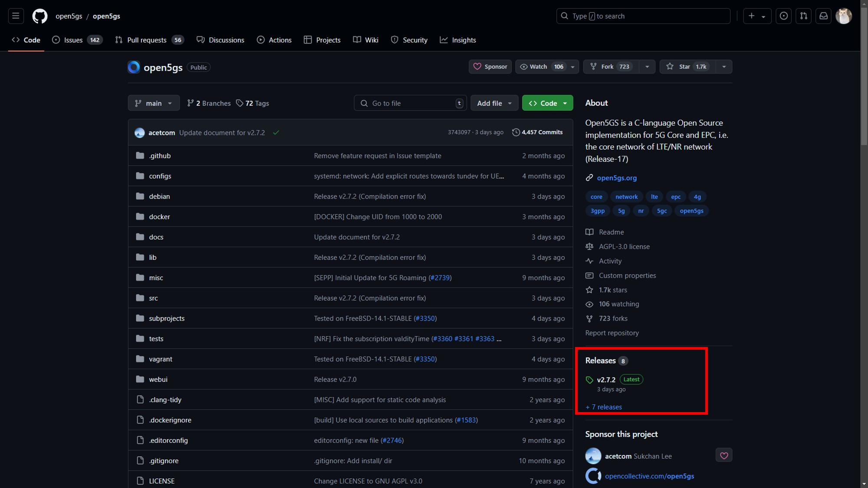Open the notifications inbox icon
The image size is (868, 488).
coord(823,16)
